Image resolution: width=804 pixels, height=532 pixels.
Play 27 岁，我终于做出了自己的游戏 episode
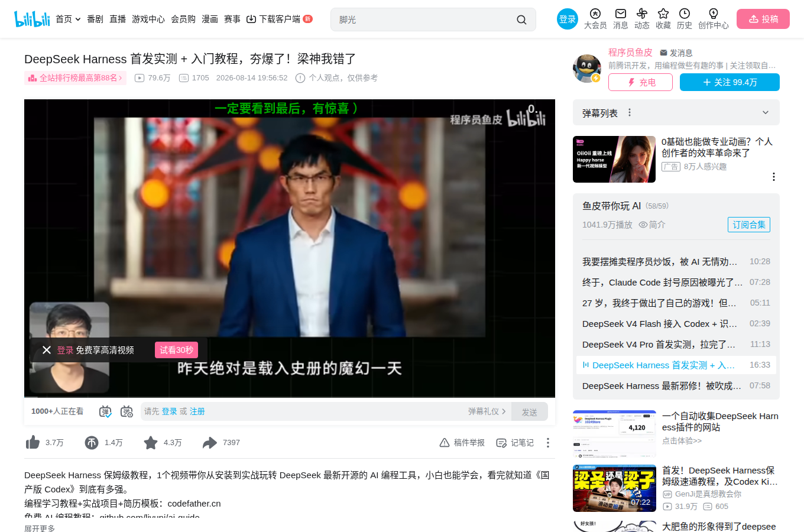click(676, 303)
